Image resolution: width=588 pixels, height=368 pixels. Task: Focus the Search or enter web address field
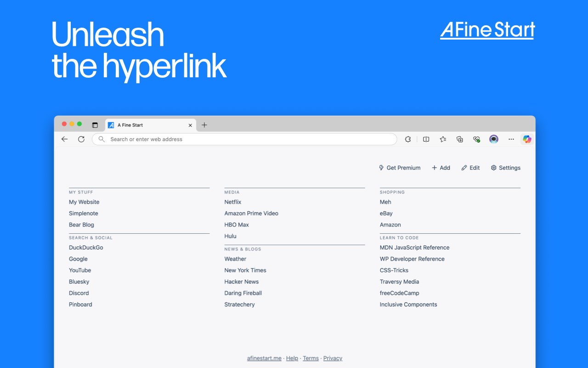click(244, 139)
